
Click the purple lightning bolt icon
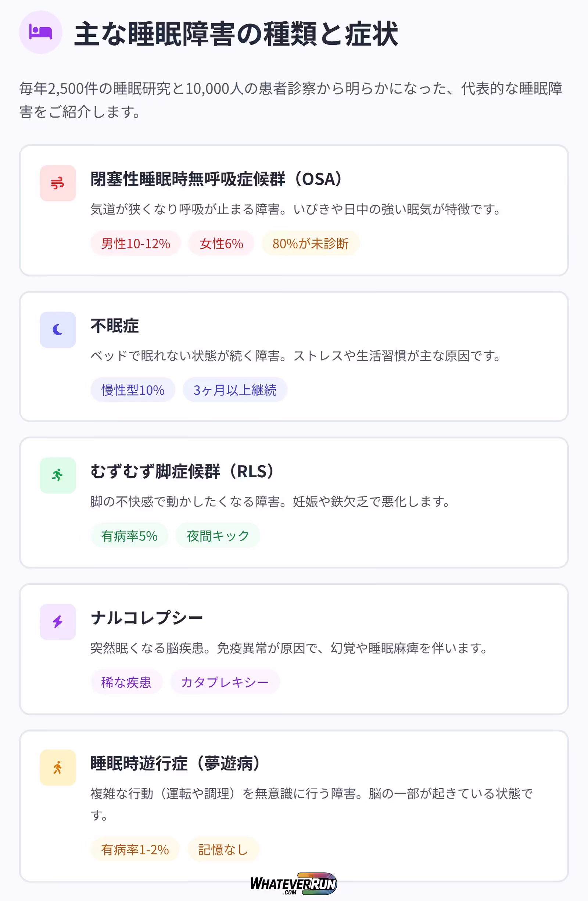click(x=58, y=622)
